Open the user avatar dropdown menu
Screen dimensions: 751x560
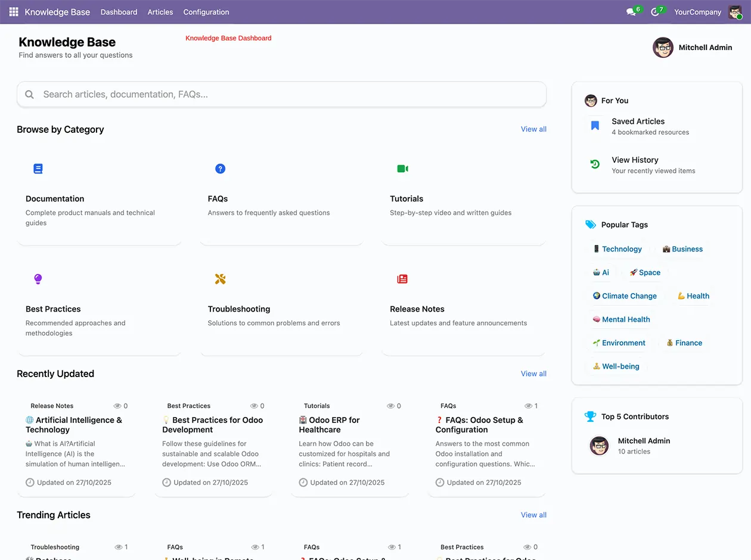point(735,12)
